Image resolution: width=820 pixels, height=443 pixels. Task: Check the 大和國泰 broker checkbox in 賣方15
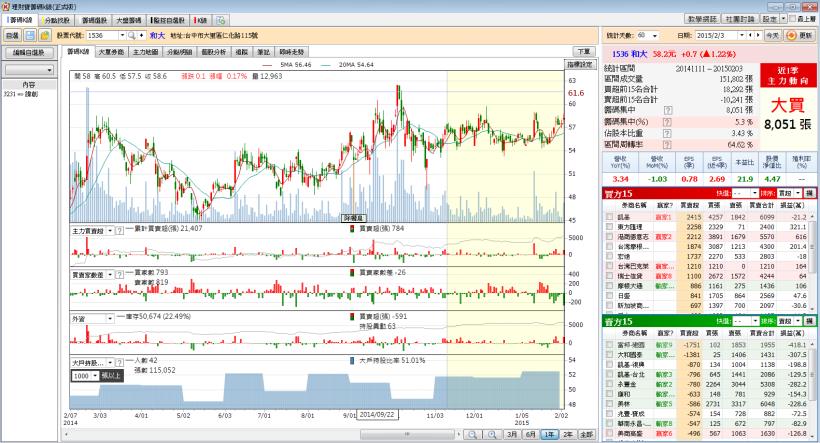[x=608, y=355]
